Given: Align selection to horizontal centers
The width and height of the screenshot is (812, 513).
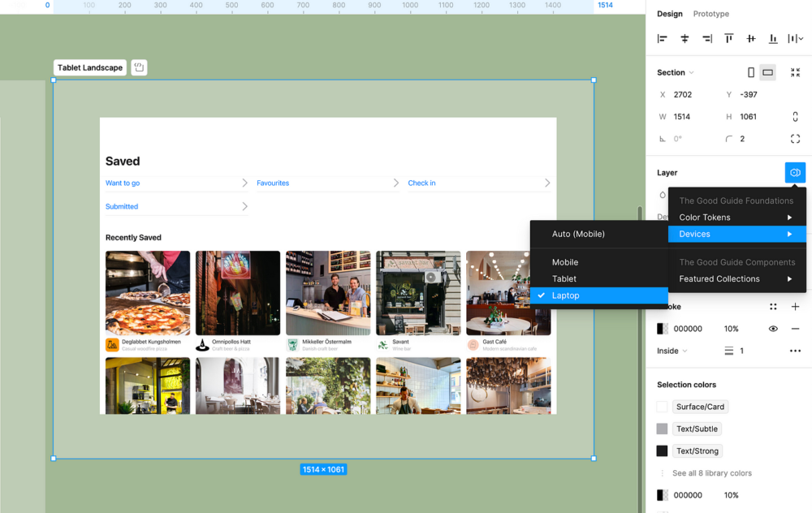Looking at the screenshot, I should tap(685, 39).
